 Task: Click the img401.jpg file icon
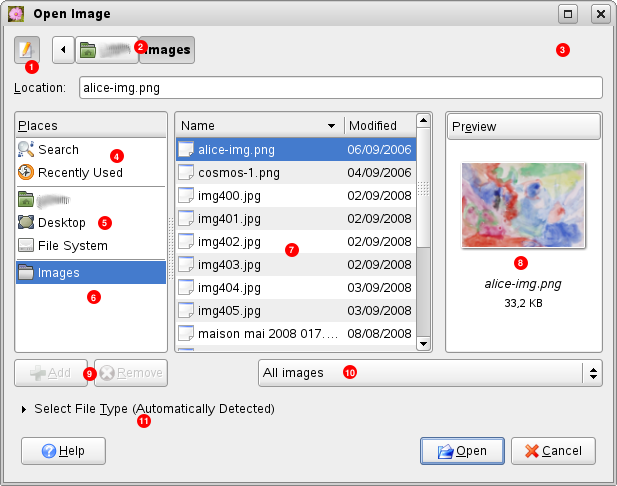point(186,218)
